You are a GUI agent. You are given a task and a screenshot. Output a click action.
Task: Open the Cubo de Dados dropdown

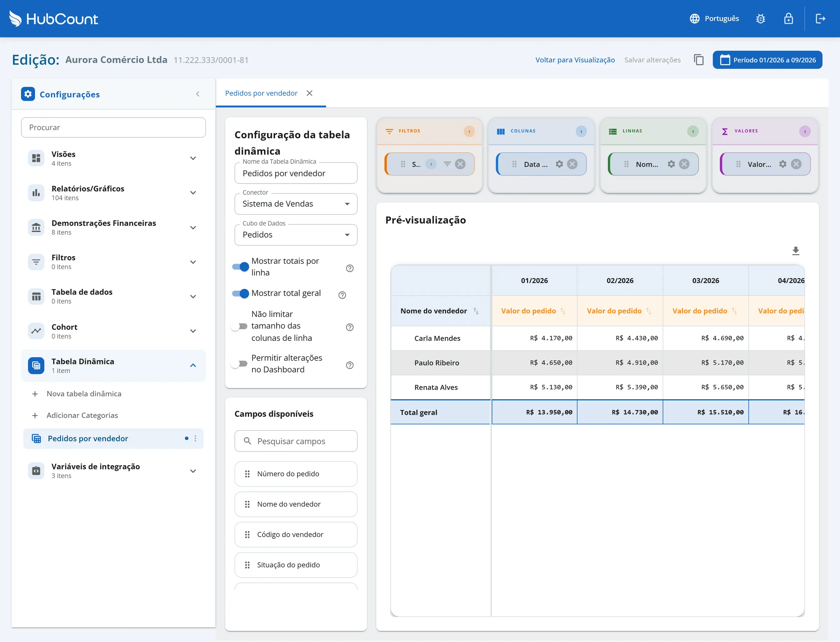[295, 235]
